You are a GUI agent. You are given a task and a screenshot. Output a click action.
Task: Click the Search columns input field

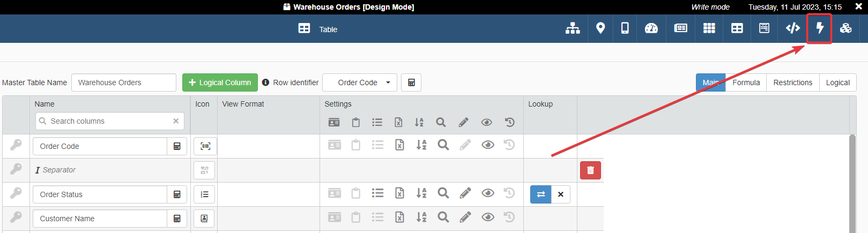pyautogui.click(x=110, y=121)
